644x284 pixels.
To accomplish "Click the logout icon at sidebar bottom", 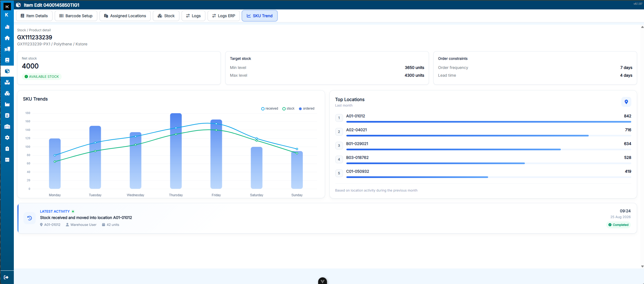I will [x=6, y=277].
